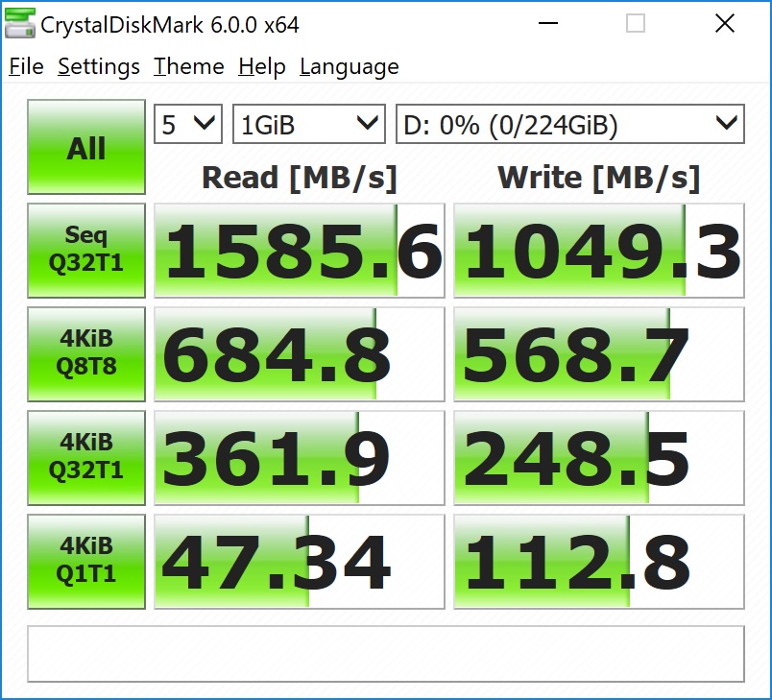Viewport: 772px width, 700px height.
Task: Start the 4KiB Q32T1 benchmark
Action: click(x=86, y=458)
